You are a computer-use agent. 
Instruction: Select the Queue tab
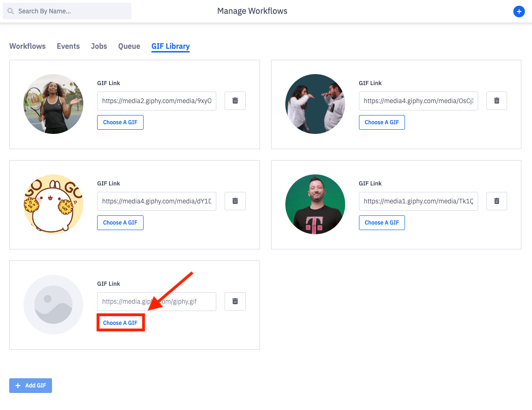click(x=129, y=46)
